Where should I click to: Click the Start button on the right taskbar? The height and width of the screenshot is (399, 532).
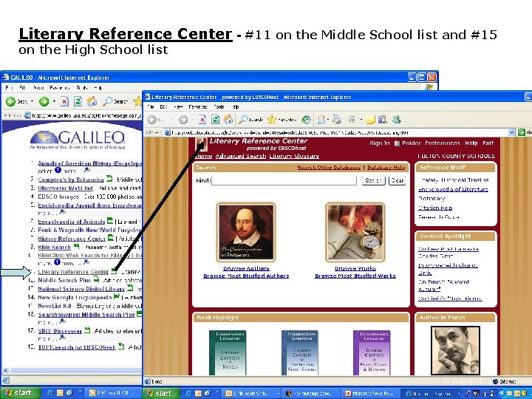coord(162,393)
